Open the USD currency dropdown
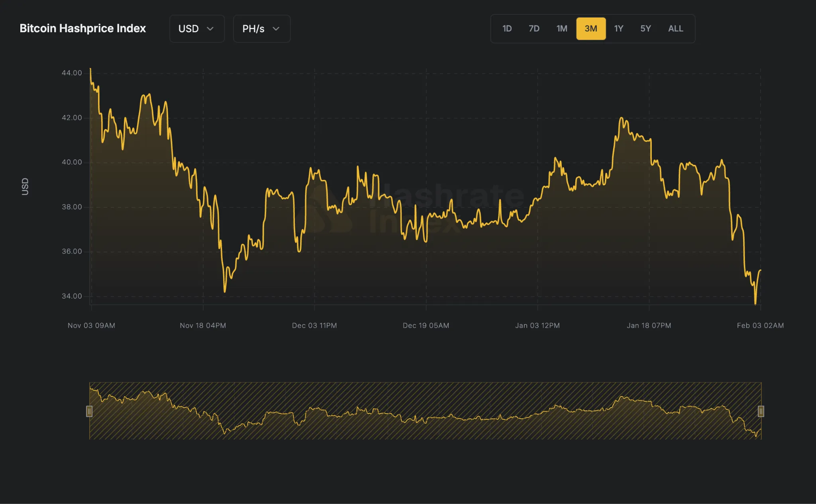The height and width of the screenshot is (504, 816). tap(196, 29)
